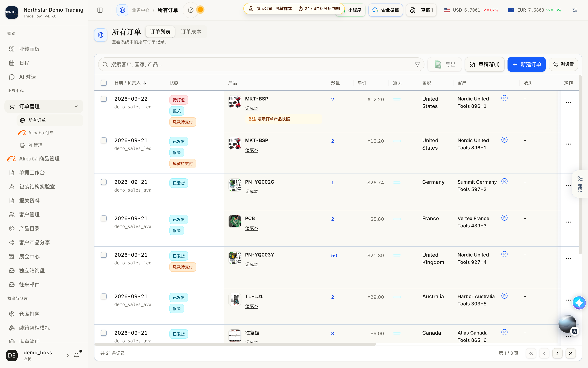
Task: Check the PN-YQ002G order row
Action: [x=103, y=182]
